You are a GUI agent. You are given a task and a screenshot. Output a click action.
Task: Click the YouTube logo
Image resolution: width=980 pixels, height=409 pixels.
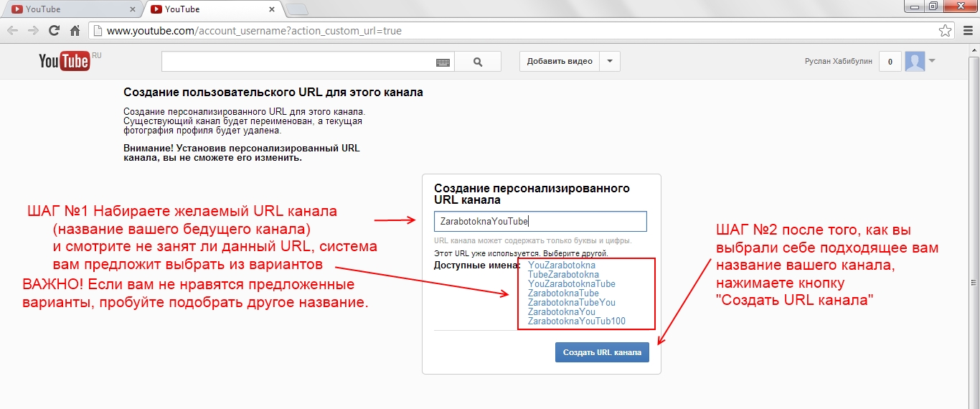65,61
